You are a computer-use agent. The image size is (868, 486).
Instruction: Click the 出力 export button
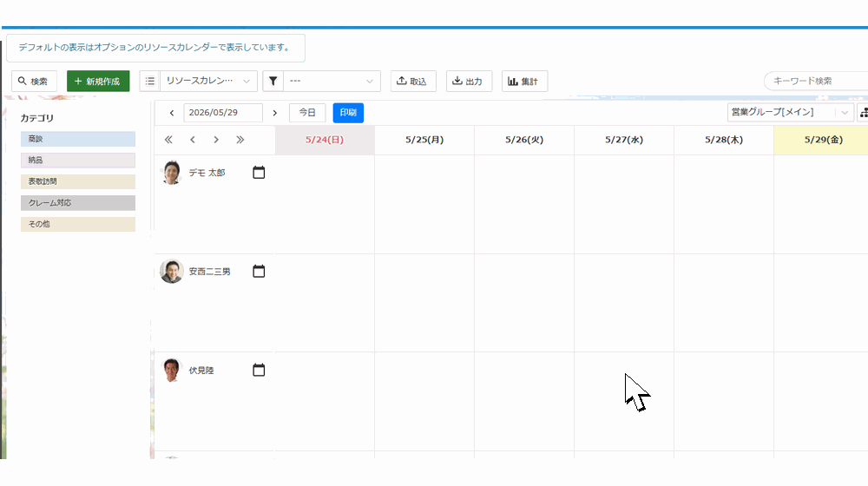pos(469,82)
